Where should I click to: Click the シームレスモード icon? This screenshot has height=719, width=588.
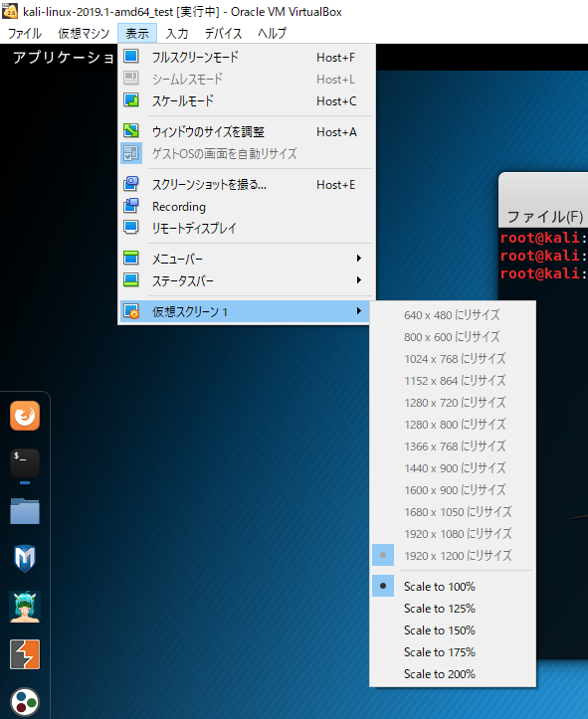(131, 78)
